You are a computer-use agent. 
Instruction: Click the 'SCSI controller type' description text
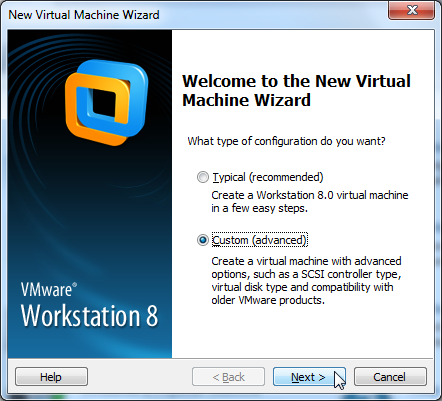(x=306, y=280)
